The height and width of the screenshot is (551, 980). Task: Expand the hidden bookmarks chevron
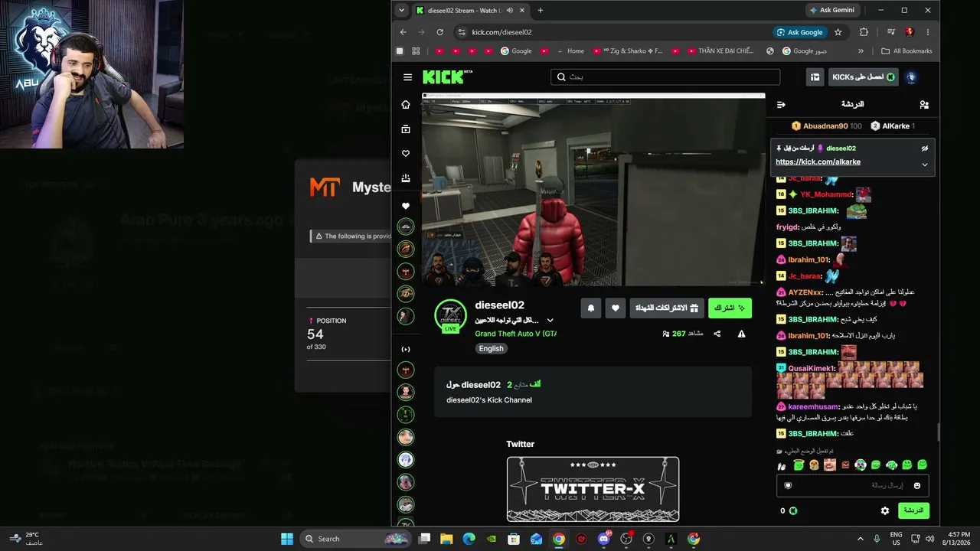[x=861, y=51]
